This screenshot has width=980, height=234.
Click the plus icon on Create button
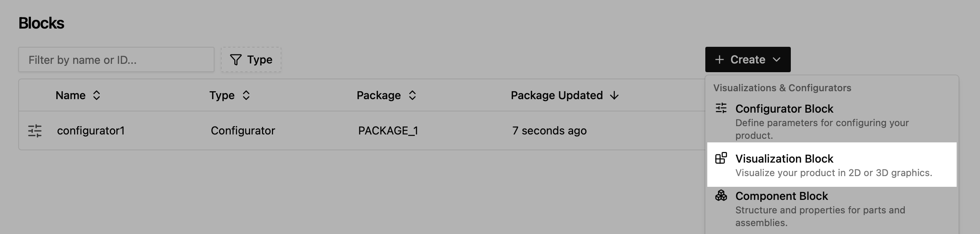720,59
